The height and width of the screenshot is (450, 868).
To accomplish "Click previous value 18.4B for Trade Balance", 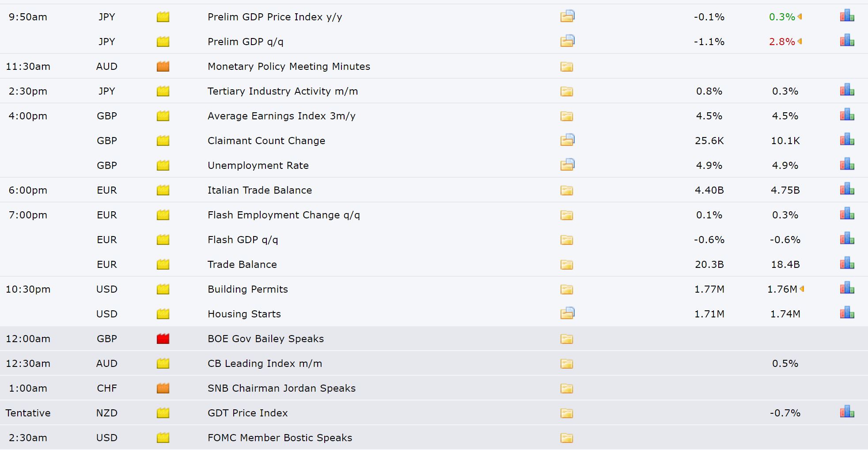I will pyautogui.click(x=785, y=265).
